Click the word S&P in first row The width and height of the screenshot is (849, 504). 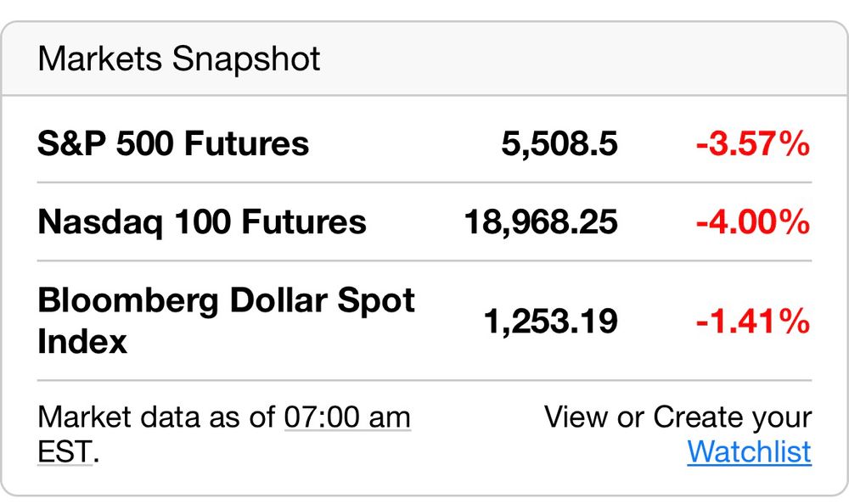(71, 143)
